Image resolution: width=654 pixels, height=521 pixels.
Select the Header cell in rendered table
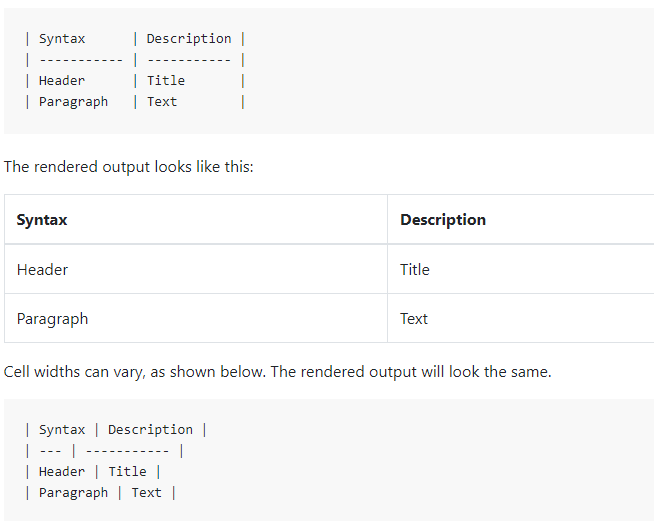pos(43,269)
